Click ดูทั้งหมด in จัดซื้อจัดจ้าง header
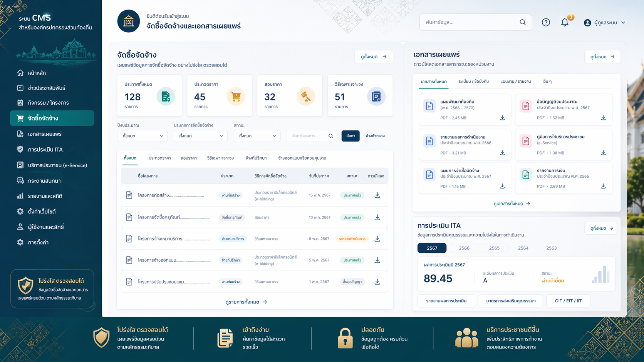The width and height of the screenshot is (644, 362). point(374,57)
